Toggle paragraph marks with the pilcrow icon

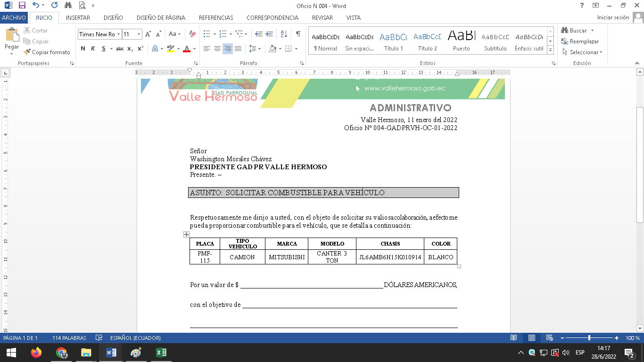[x=298, y=34]
